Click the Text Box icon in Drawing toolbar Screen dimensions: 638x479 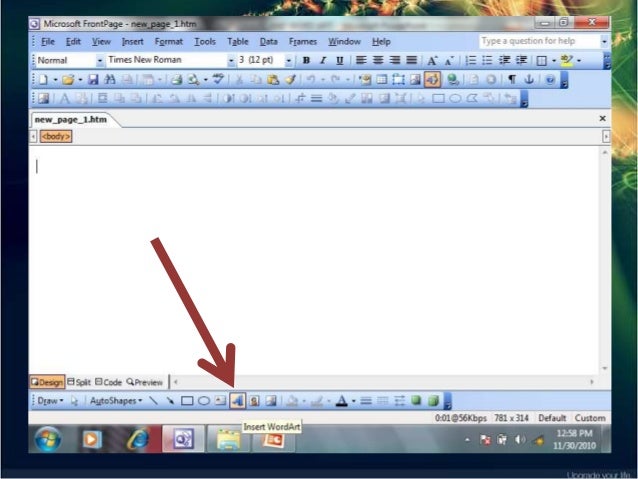point(220,400)
